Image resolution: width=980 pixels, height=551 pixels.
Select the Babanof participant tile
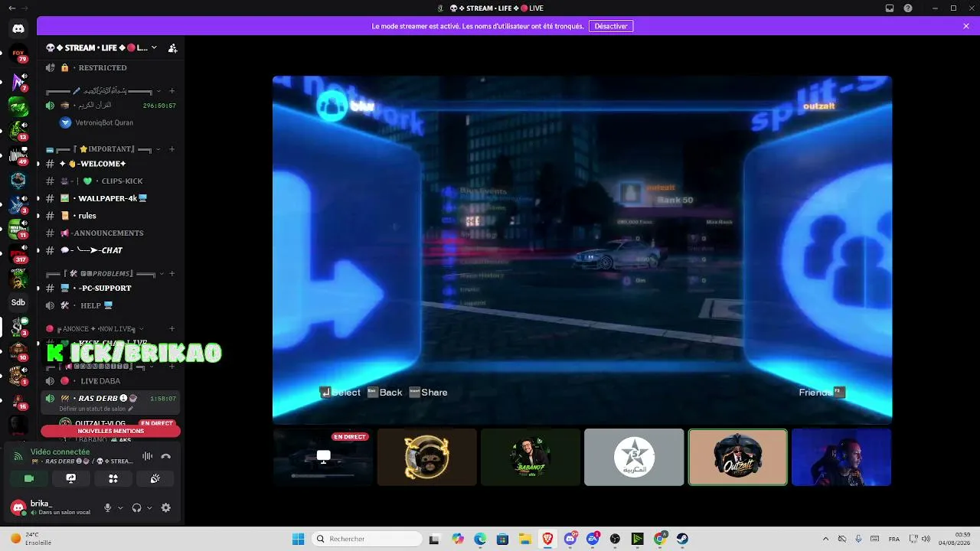click(x=531, y=457)
